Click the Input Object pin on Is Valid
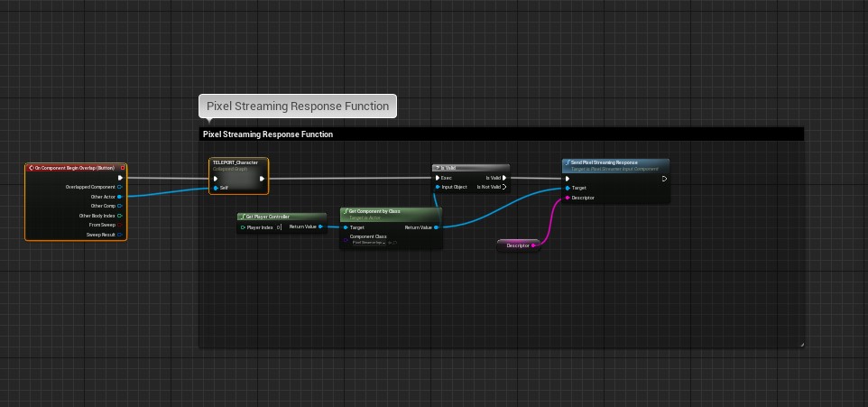 [x=438, y=187]
